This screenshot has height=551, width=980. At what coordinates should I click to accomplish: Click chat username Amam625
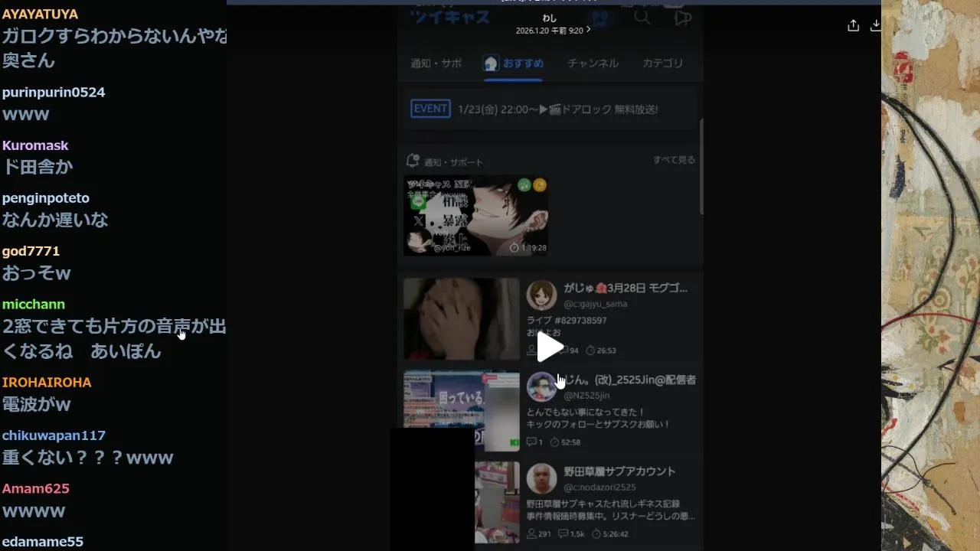(36, 488)
